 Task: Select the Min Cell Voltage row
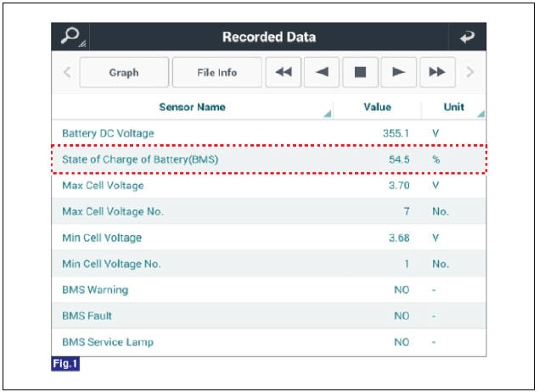pos(269,238)
